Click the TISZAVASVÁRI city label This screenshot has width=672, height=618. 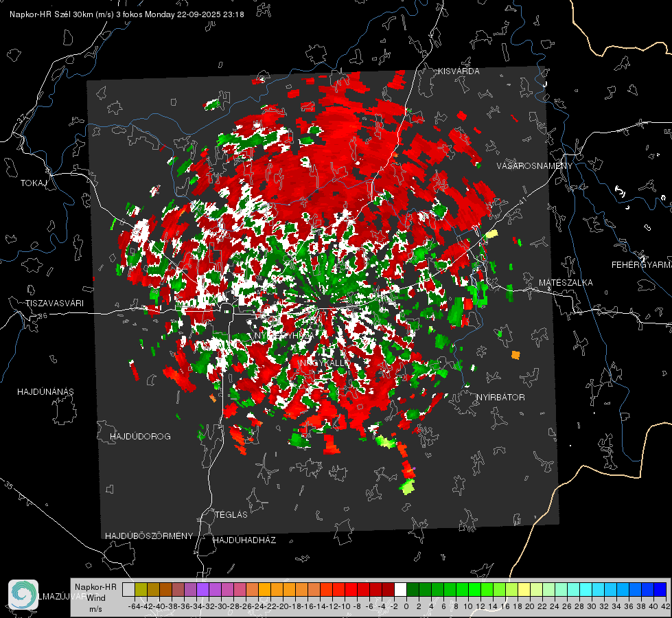[54, 304]
